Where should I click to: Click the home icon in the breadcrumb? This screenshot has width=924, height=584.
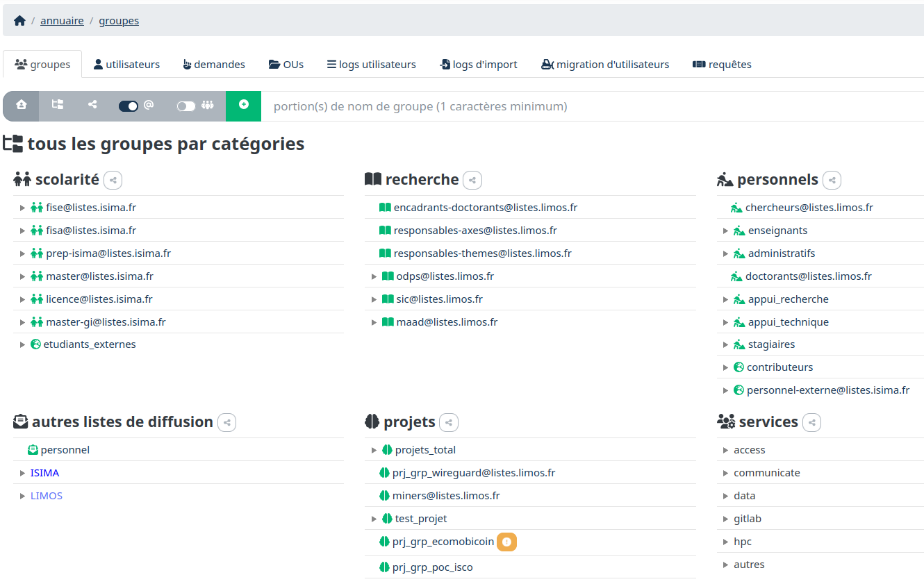pyautogui.click(x=19, y=21)
